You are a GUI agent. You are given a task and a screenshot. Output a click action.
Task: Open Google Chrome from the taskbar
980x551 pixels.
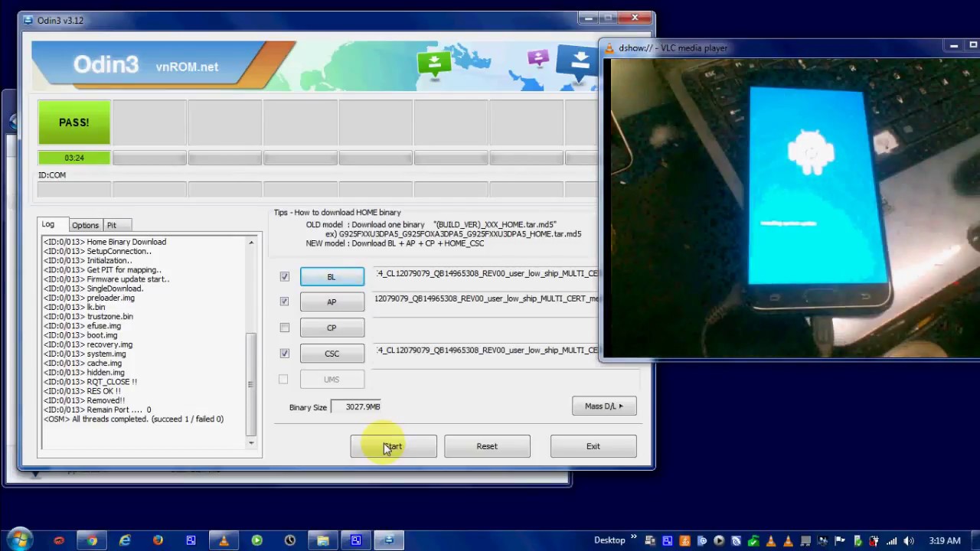tap(92, 541)
